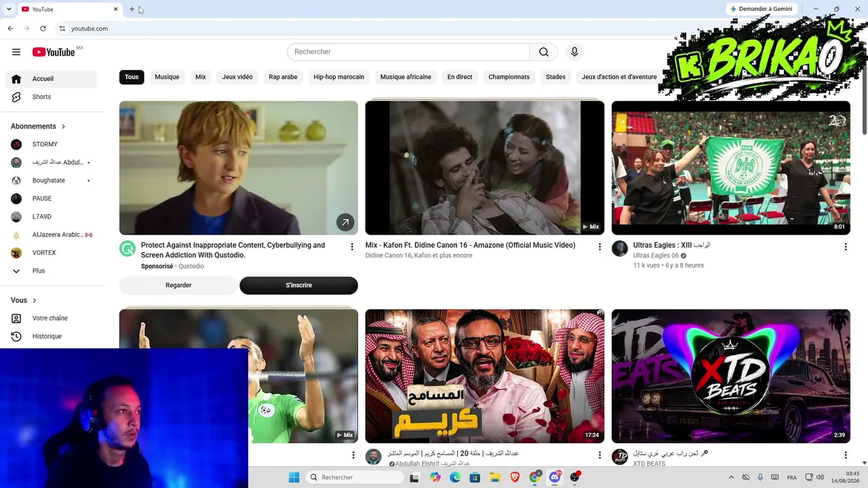
Task: Open the YouTube hamburger guide menu
Action: point(16,52)
